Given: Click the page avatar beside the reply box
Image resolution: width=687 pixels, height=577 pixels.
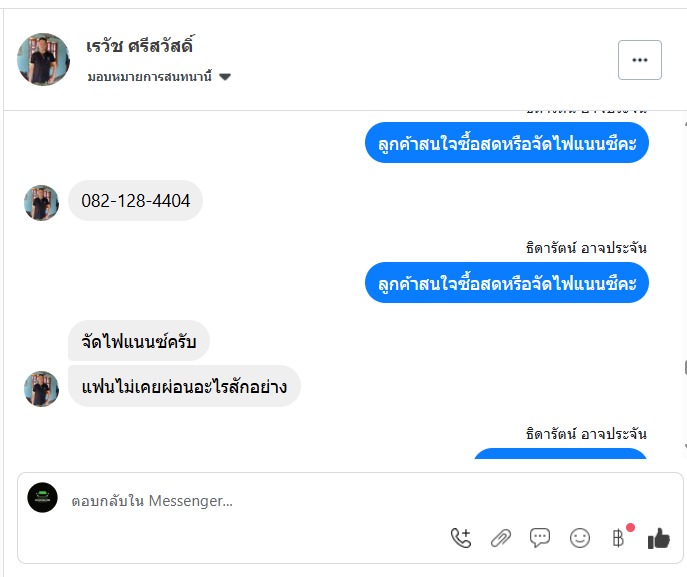Looking at the screenshot, I should (x=43, y=498).
